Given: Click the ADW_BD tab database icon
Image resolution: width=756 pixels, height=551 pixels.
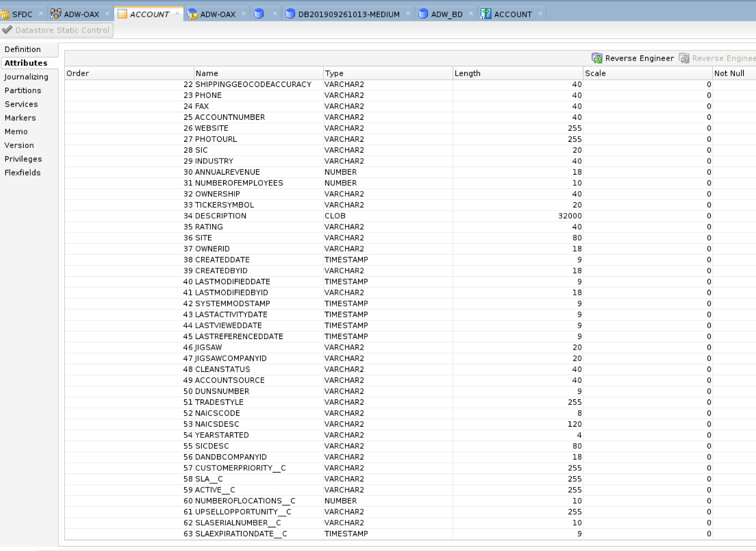Looking at the screenshot, I should pyautogui.click(x=423, y=14).
